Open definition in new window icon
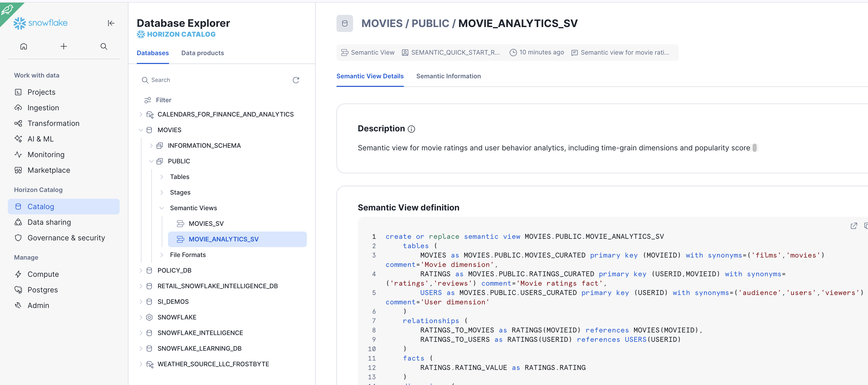Viewport: 868px width, 385px height. click(853, 226)
